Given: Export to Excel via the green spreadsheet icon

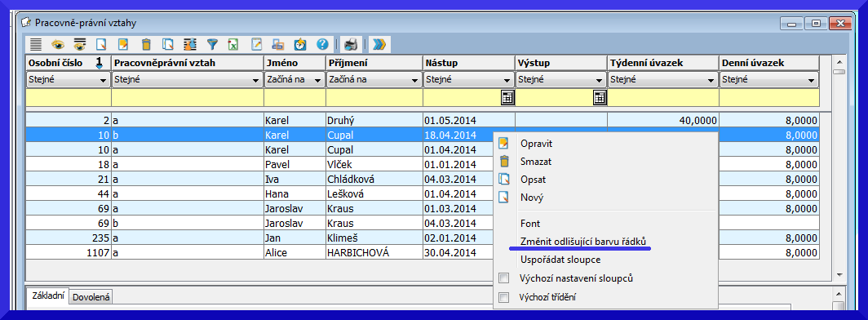Looking at the screenshot, I should (233, 44).
